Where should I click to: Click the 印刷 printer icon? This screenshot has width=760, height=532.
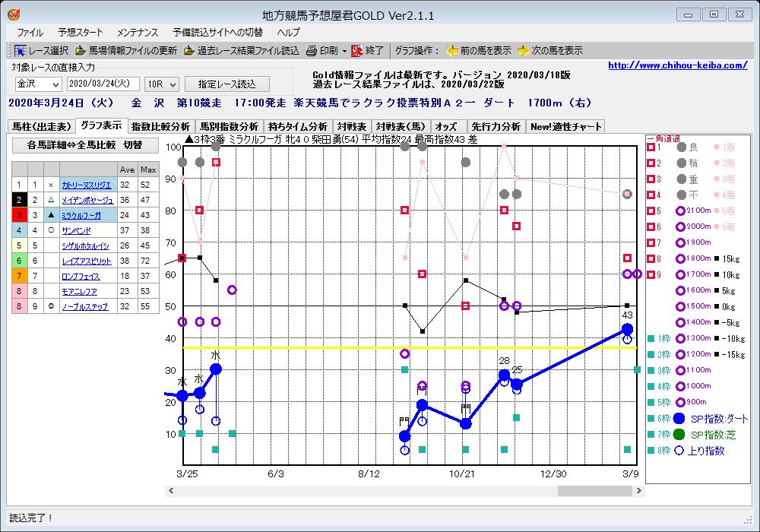click(x=312, y=50)
